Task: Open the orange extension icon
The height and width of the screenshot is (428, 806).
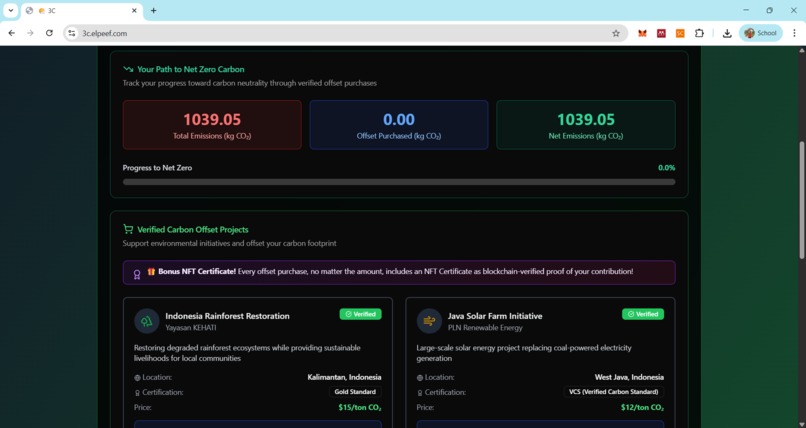Action: [x=680, y=33]
